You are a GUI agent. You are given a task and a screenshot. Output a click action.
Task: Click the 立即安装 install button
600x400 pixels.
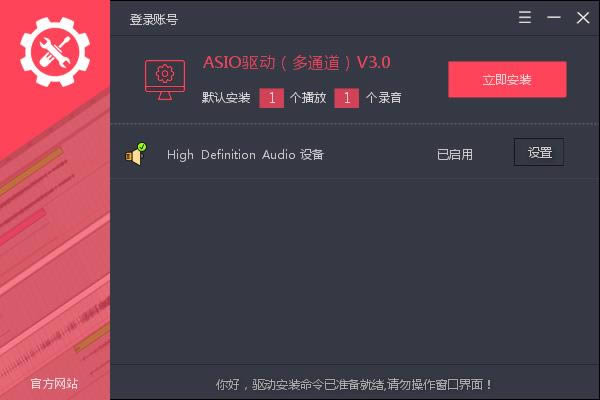[507, 80]
